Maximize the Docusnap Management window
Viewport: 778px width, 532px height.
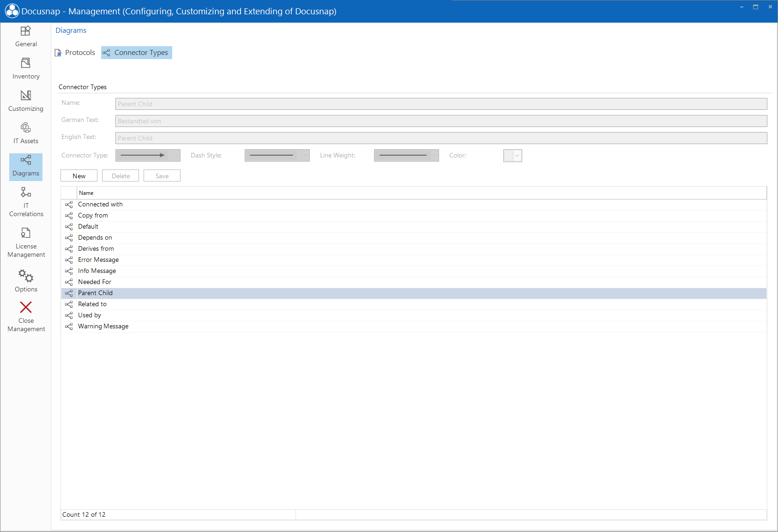[755, 7]
